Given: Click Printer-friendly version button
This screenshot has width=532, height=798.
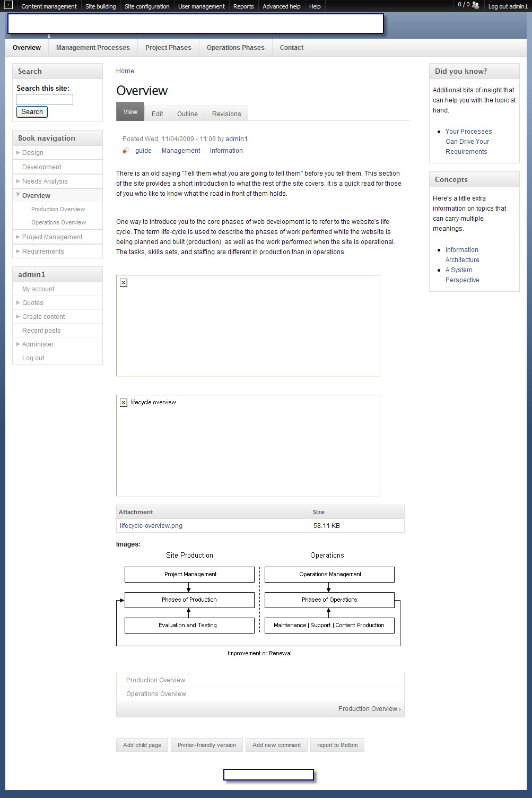Looking at the screenshot, I should coord(207,745).
